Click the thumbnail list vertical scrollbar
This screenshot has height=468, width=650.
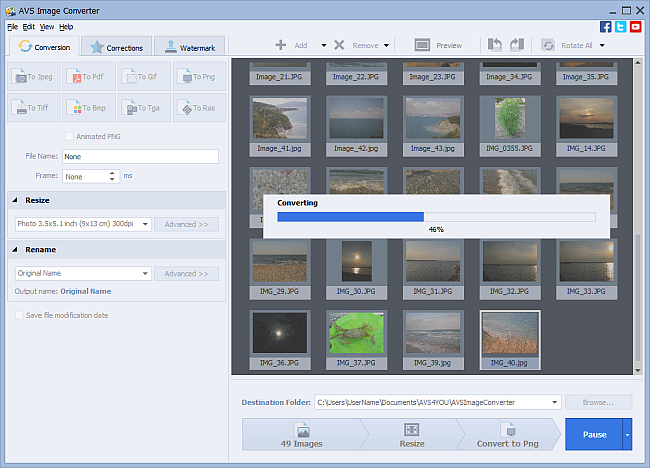click(638, 297)
